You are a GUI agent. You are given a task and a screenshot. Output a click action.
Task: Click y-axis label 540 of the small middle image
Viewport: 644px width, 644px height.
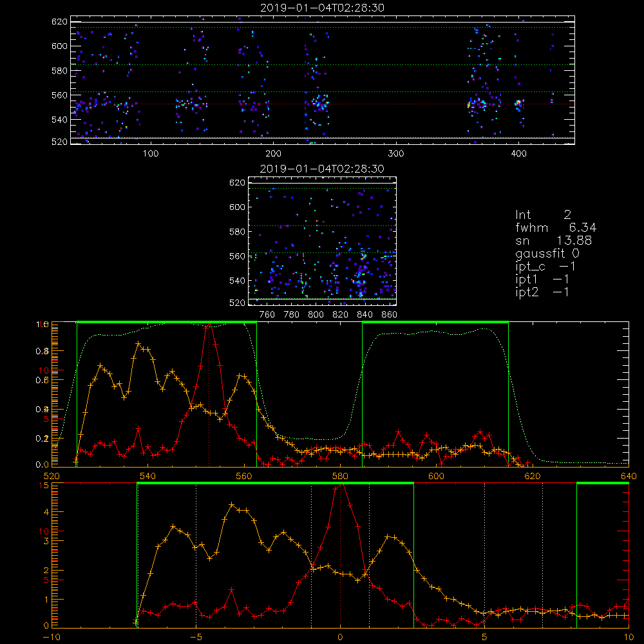237,281
